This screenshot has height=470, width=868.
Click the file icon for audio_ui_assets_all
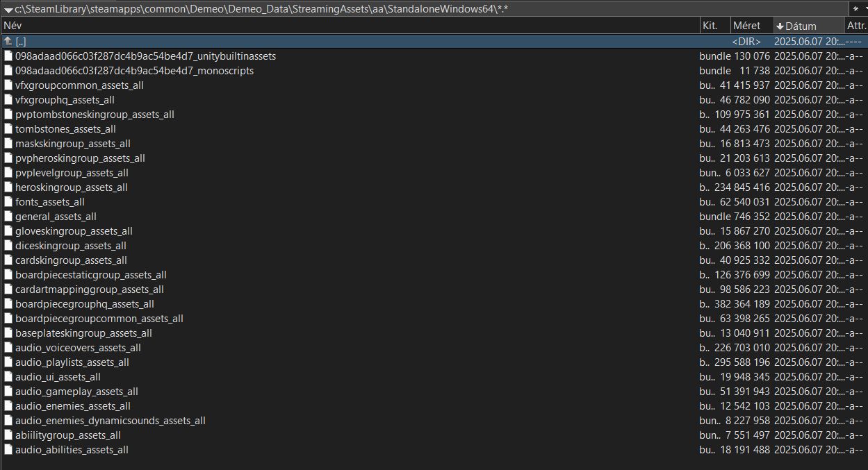point(8,377)
